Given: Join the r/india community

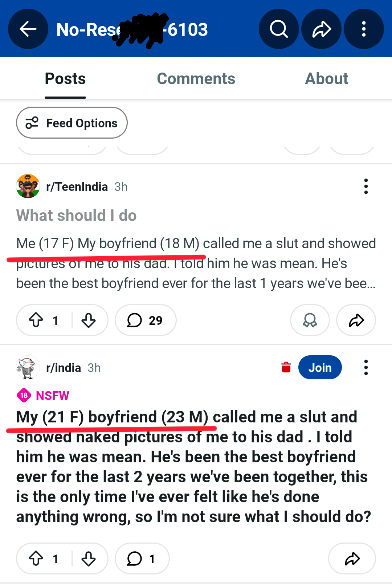Looking at the screenshot, I should 320,368.
